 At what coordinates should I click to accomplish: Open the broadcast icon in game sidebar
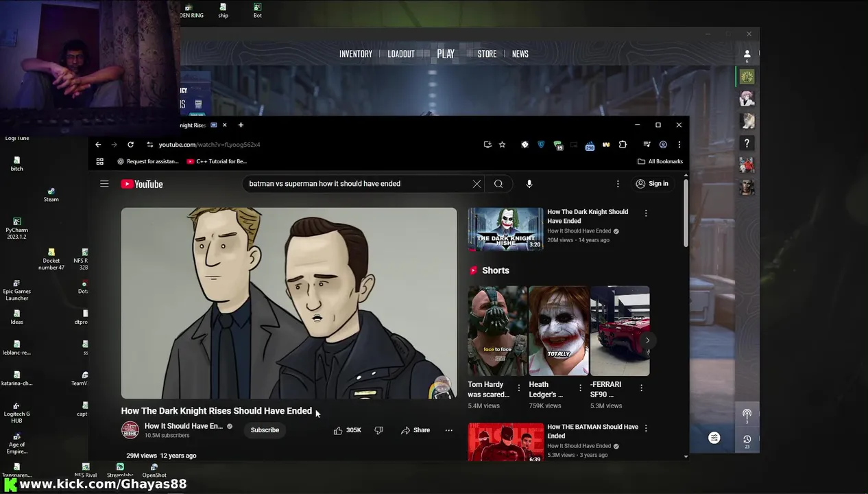point(747,414)
